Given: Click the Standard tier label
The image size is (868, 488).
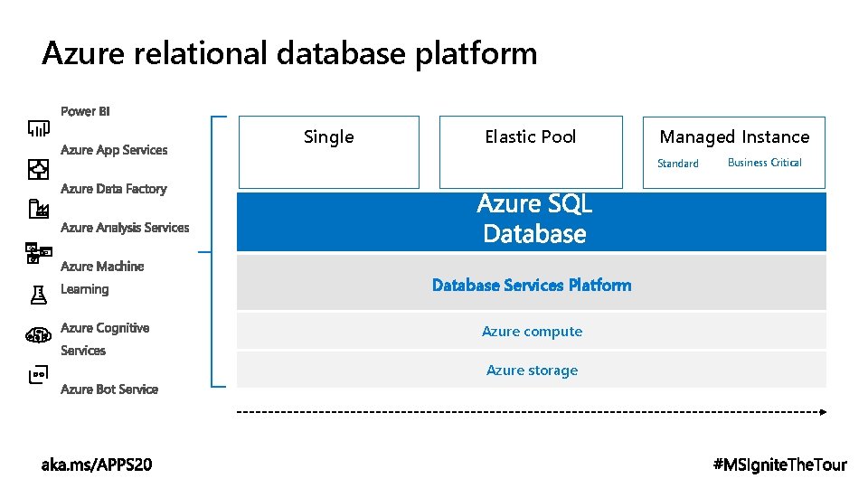Looking at the screenshot, I should pyautogui.click(x=677, y=164).
